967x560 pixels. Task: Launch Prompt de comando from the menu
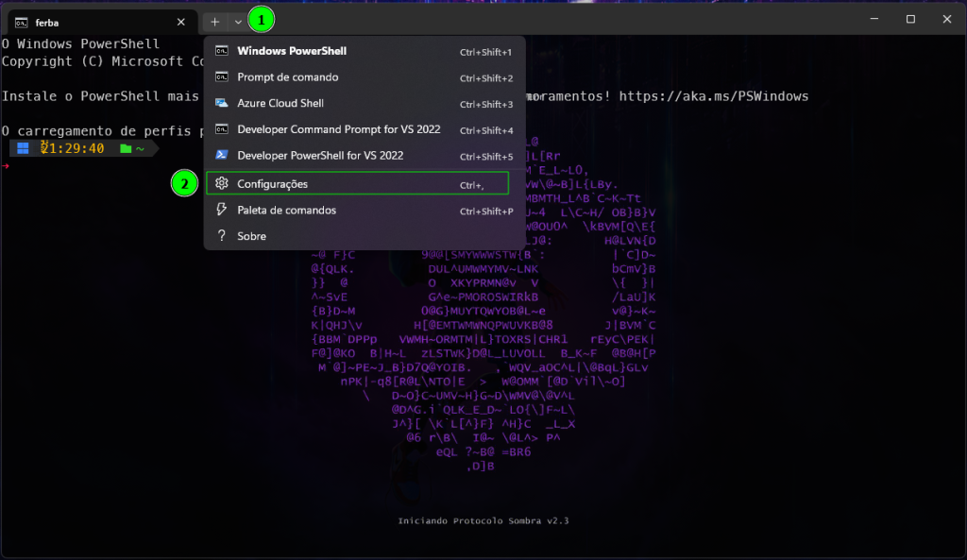(x=287, y=77)
